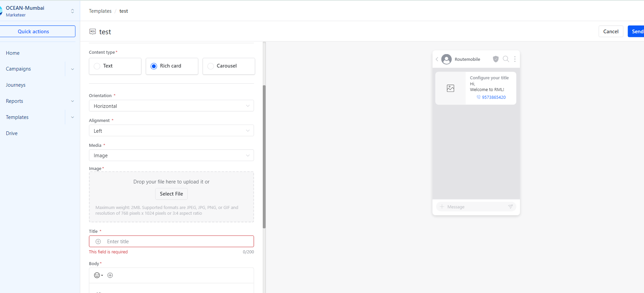This screenshot has width=644, height=293.
Task: Open Campaigns in sidebar
Action: (x=18, y=69)
